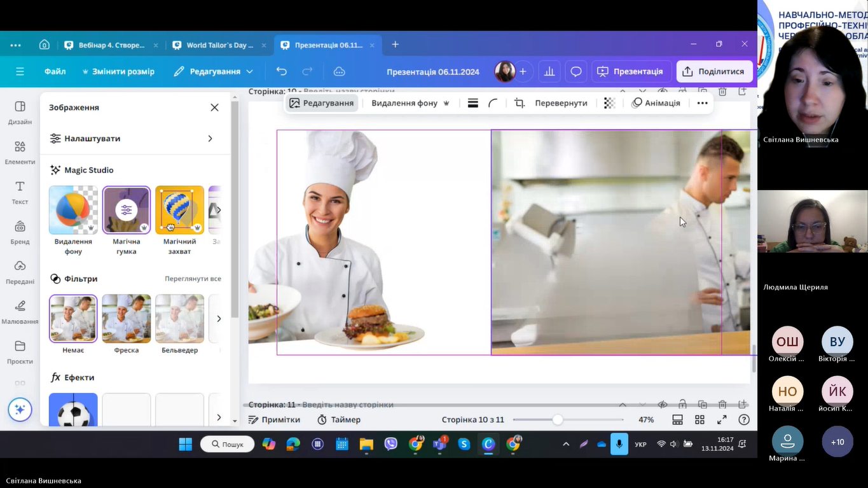Open the grid view of pages
868x488 pixels.
(x=699, y=420)
